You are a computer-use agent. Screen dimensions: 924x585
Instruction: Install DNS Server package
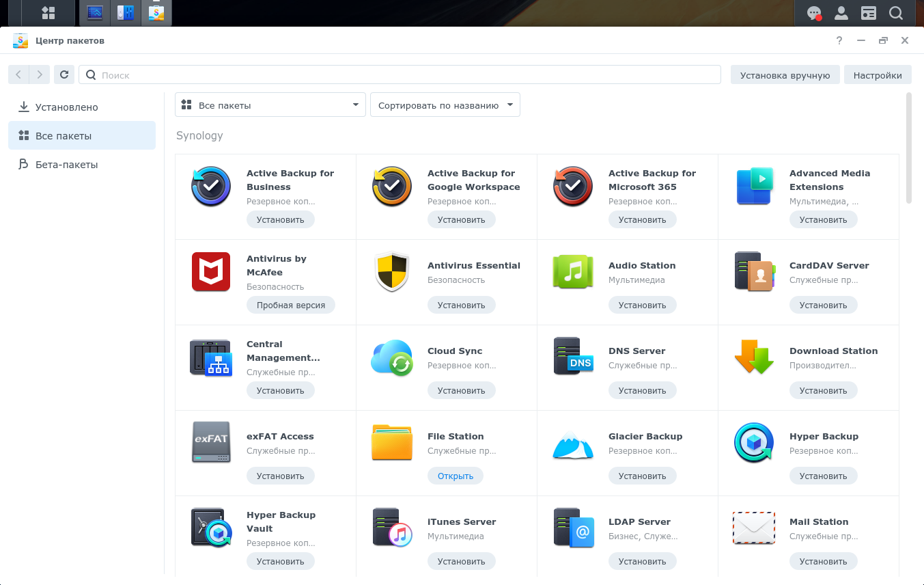(643, 390)
